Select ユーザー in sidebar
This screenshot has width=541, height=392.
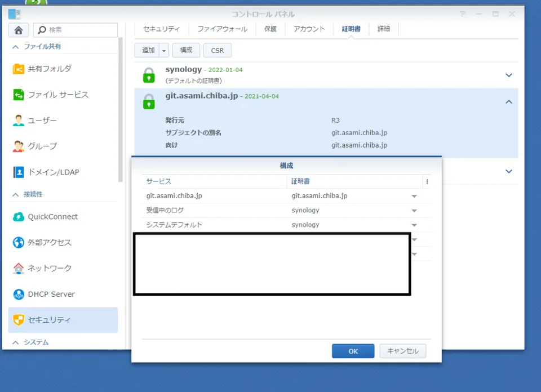click(x=42, y=121)
